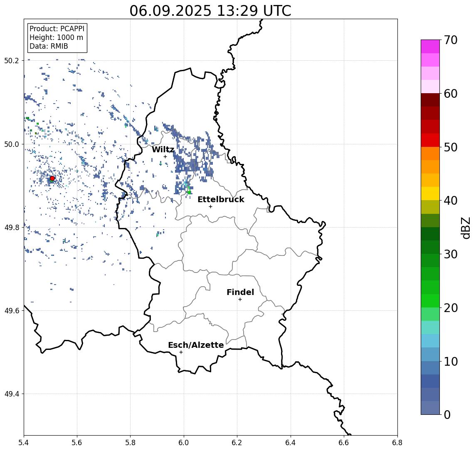Click the Product: PCAPPI info line
476x451 pixels.
click(x=57, y=29)
